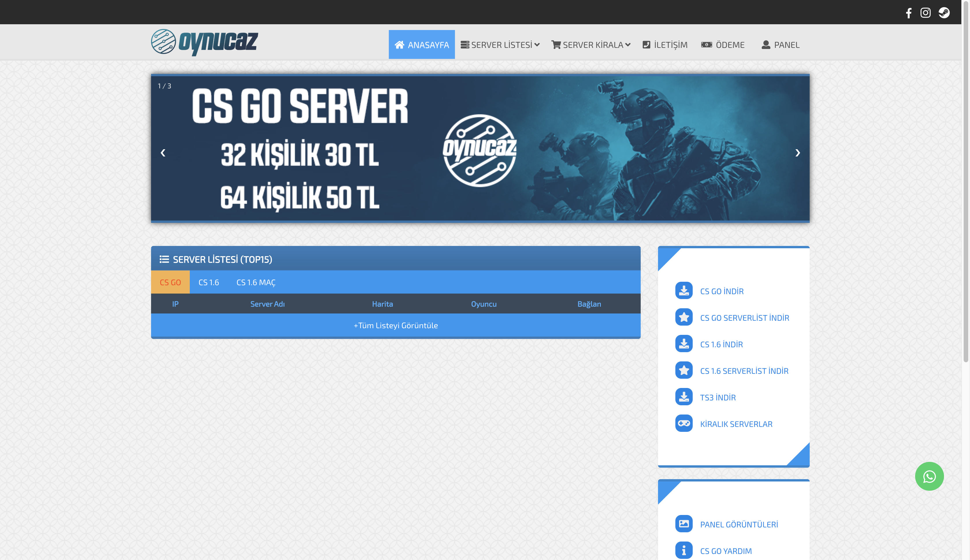Click +Tüm Listeyi Görüntüle button
Screen dimensions: 970x560
click(x=395, y=325)
